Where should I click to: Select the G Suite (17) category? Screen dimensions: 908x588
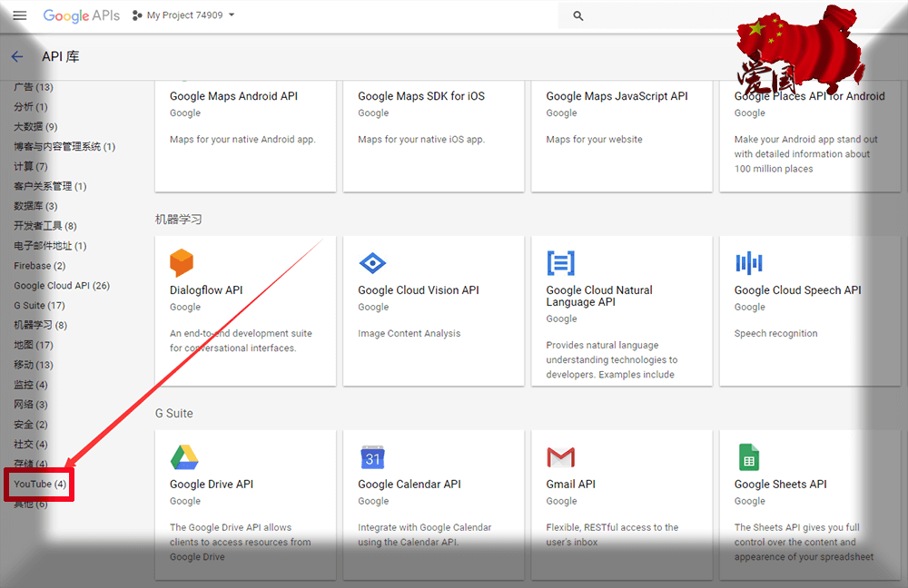[x=39, y=306]
